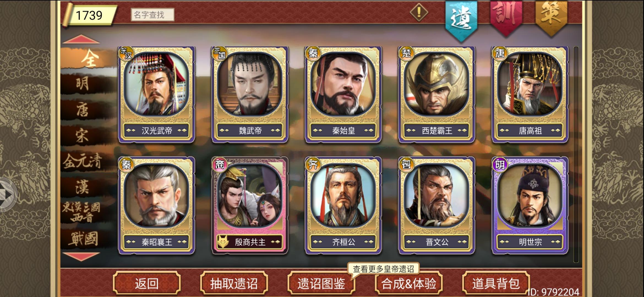
Task: Expand category list with the down arrow
Action: pyautogui.click(x=81, y=257)
